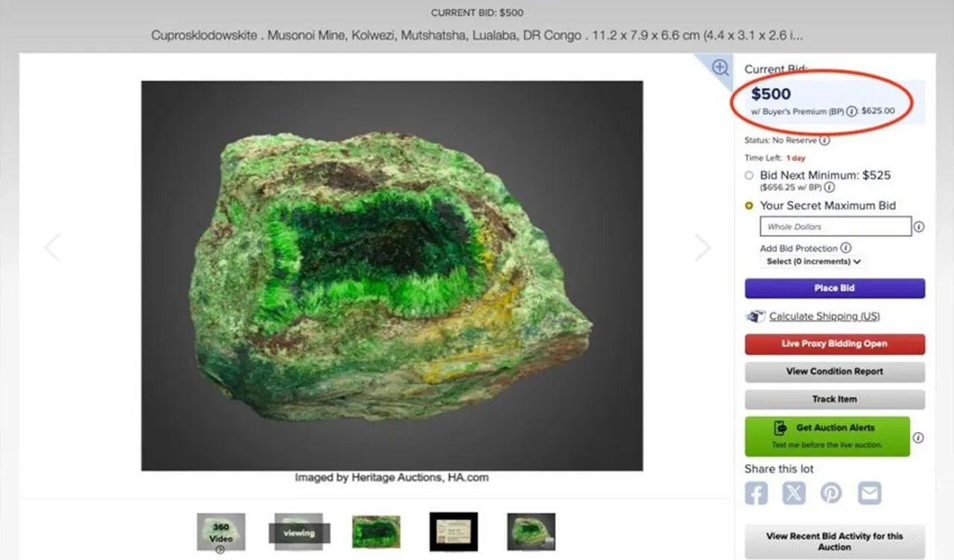Image resolution: width=954 pixels, height=560 pixels.
Task: Expand bid protection increments dropdown
Action: pos(814,261)
